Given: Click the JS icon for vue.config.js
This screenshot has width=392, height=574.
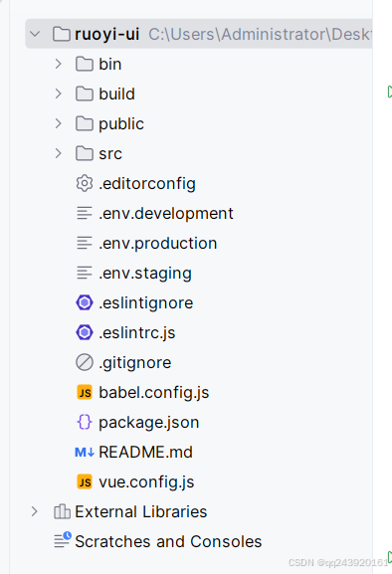Looking at the screenshot, I should [85, 481].
